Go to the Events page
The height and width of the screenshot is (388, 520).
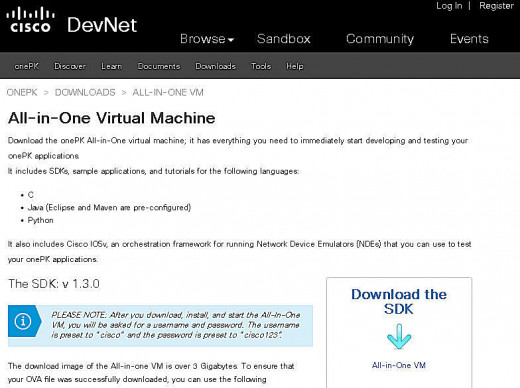[469, 39]
